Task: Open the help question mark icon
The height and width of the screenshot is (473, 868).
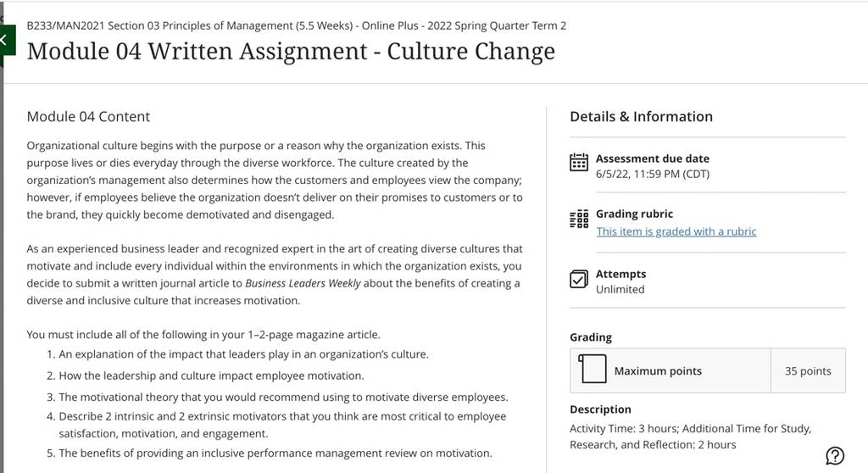Action: [835, 456]
